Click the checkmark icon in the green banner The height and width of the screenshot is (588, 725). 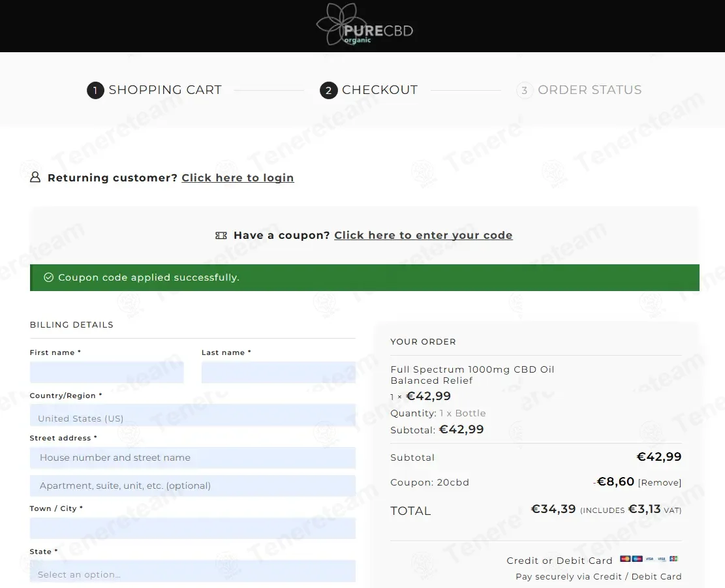click(48, 278)
